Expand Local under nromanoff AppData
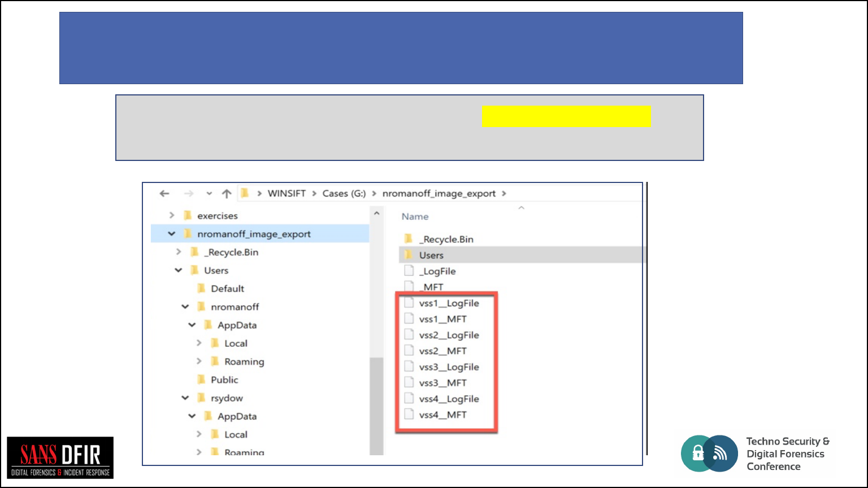The image size is (868, 488). [x=199, y=343]
